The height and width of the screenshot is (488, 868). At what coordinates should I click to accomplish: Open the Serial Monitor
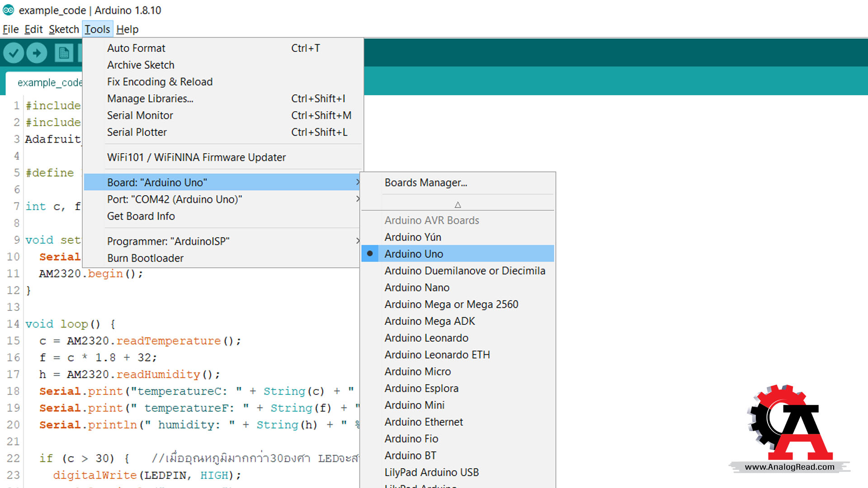click(x=224, y=115)
